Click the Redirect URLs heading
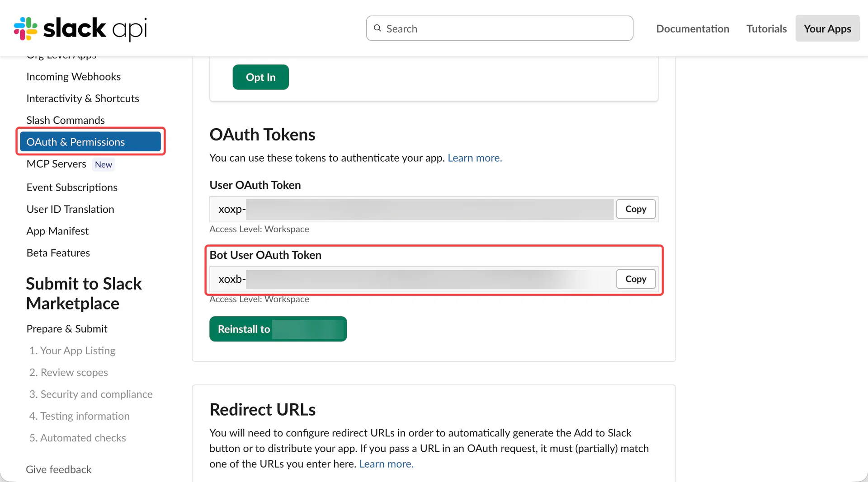Screen dimensions: 868x482 coord(263,409)
